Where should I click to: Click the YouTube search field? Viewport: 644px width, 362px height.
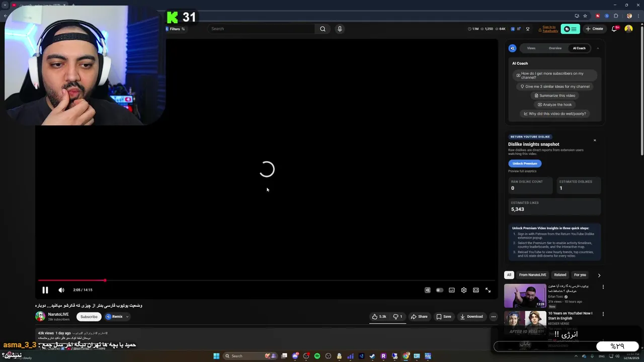point(262,29)
